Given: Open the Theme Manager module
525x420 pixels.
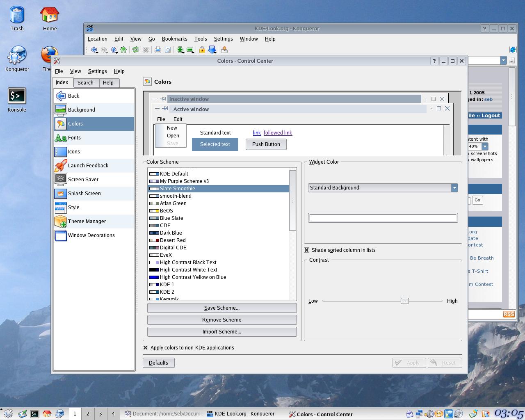Looking at the screenshot, I should (94, 221).
